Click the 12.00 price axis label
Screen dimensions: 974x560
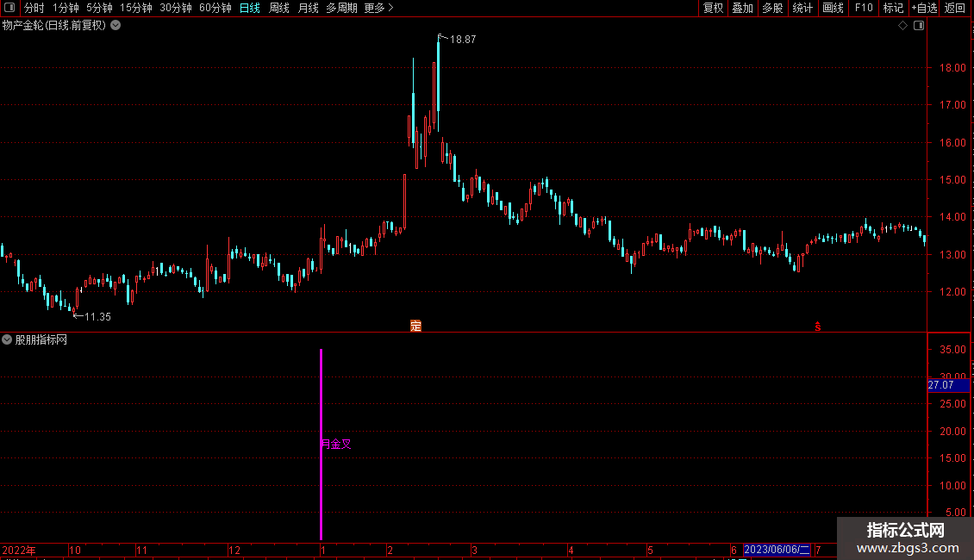(952, 292)
